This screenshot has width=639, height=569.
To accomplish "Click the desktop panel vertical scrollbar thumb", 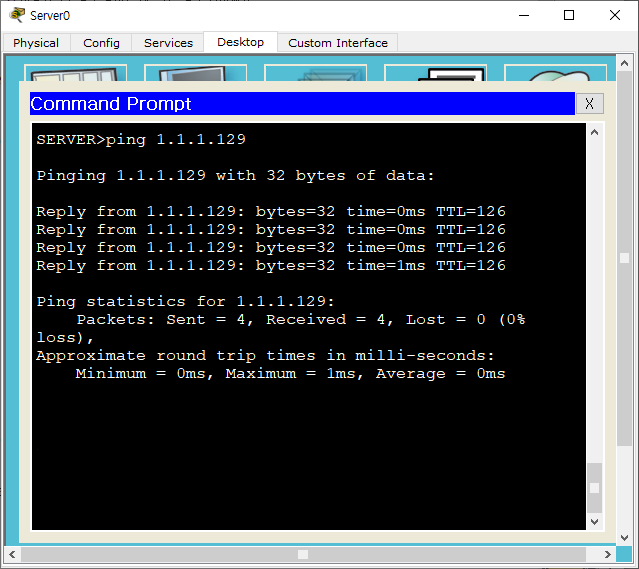I will pyautogui.click(x=624, y=258).
